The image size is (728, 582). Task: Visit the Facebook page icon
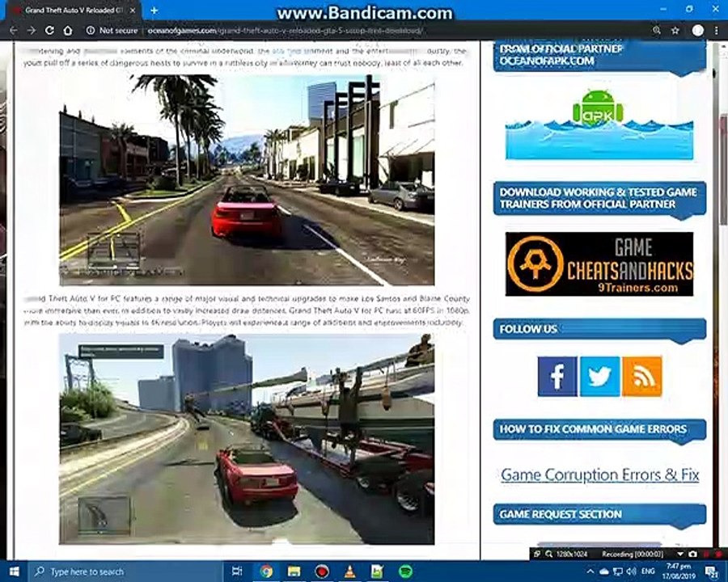[x=557, y=377]
